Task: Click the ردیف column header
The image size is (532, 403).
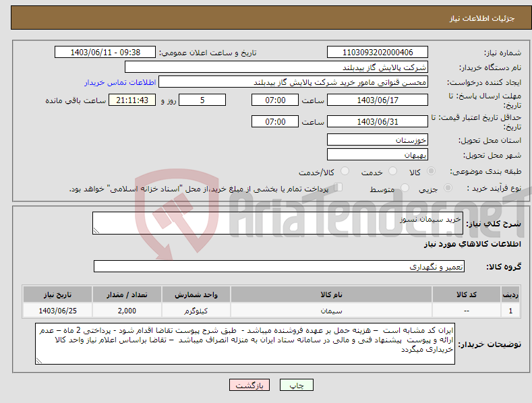Action: (510, 294)
